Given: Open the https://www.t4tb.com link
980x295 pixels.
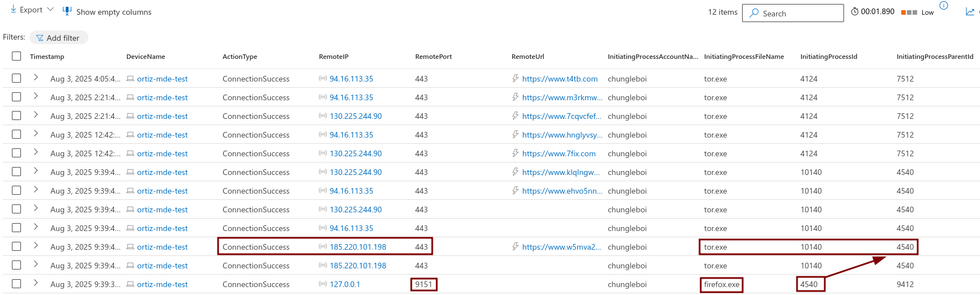Looking at the screenshot, I should (x=560, y=79).
